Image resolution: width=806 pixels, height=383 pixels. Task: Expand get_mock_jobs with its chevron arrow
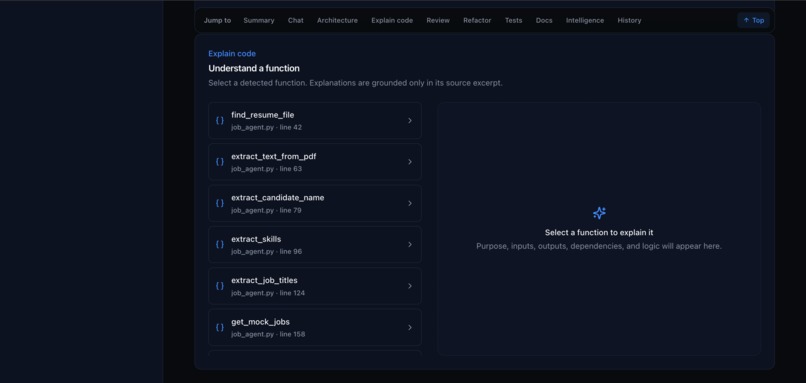410,327
